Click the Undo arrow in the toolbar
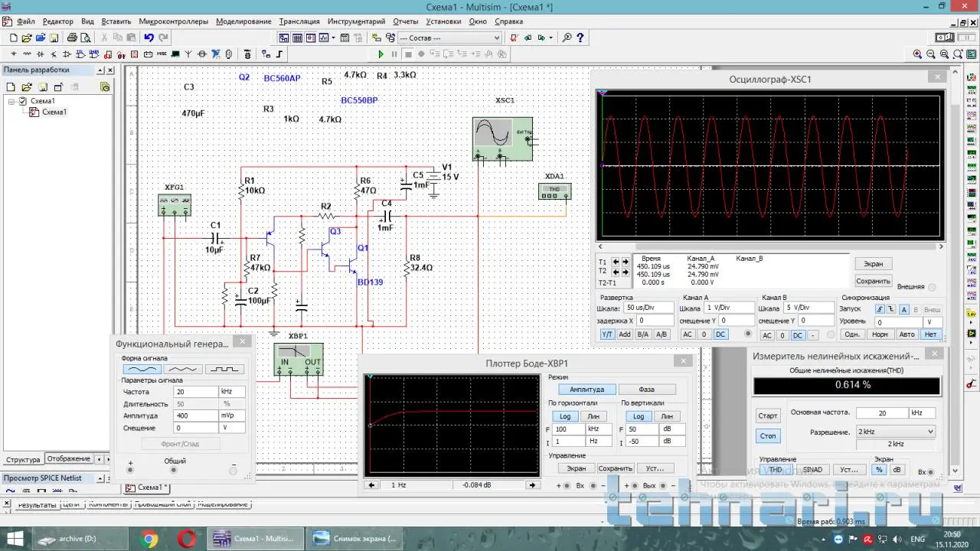 tap(149, 37)
